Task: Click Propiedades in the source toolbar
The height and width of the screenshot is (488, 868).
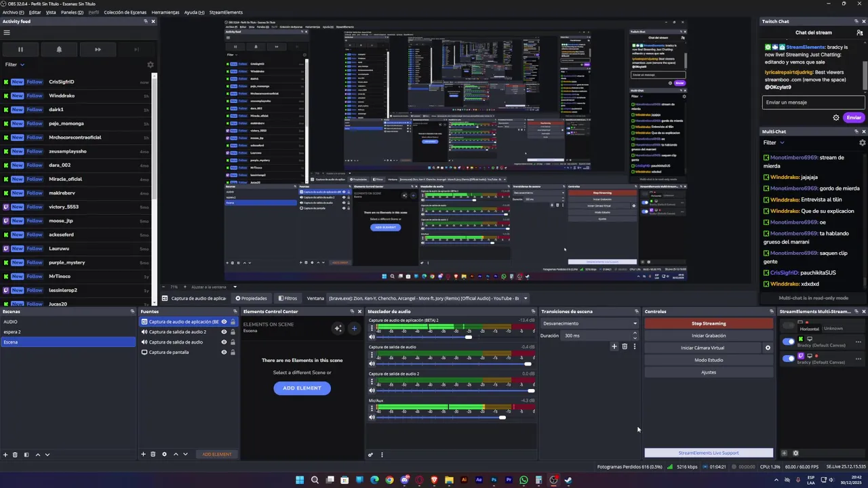Action: 251,298
